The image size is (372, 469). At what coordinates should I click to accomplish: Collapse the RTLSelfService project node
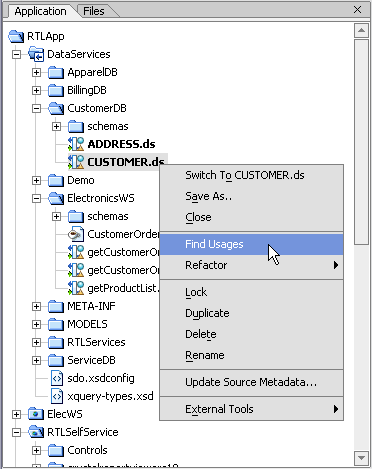pos(16,432)
